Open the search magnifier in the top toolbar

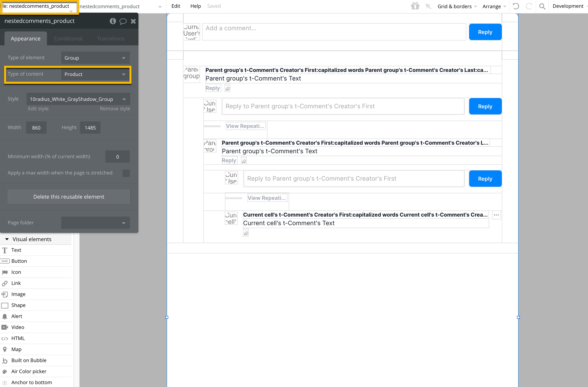coord(542,6)
